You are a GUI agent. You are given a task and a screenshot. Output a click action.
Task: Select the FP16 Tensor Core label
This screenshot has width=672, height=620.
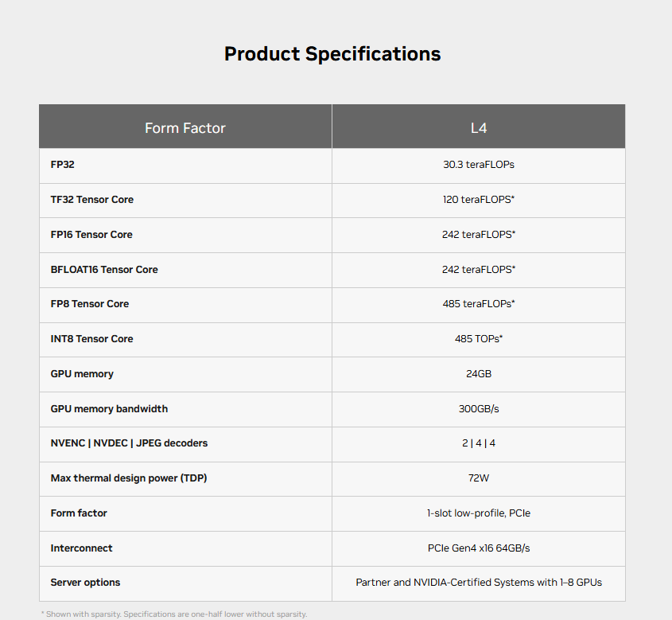pyautogui.click(x=91, y=235)
